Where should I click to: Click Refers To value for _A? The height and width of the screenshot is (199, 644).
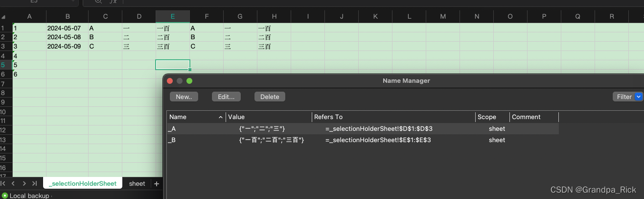point(379,128)
